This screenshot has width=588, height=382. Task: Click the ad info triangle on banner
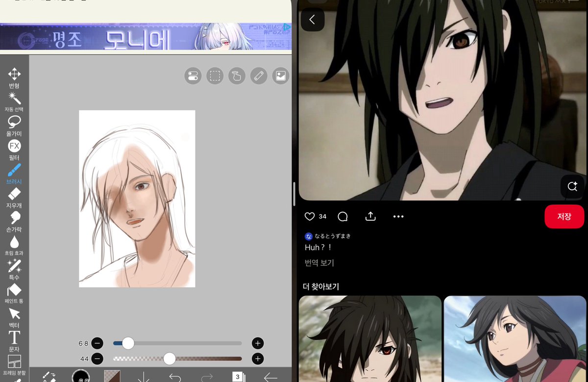tap(287, 27)
